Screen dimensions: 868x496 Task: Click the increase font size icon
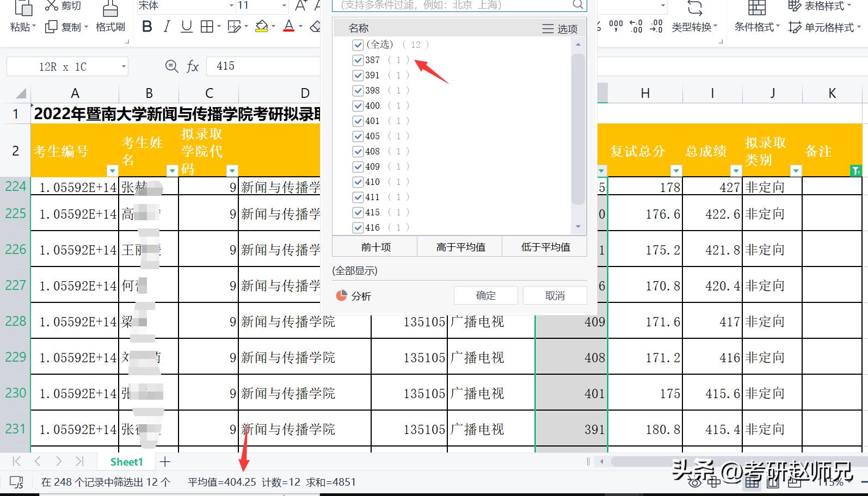[301, 5]
